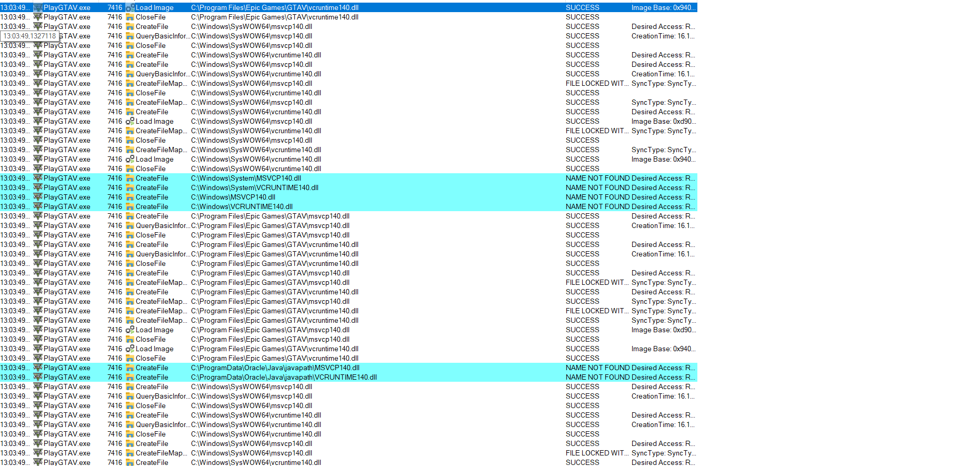This screenshot has height=466, width=980.
Task: Select the path C:\Windows\VCRUNTIME140.dll
Action: click(242, 207)
